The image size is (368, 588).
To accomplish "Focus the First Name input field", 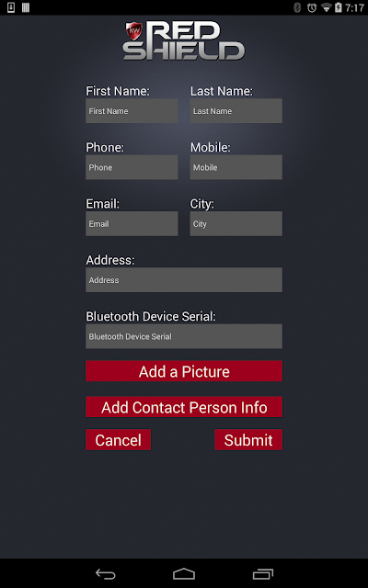I will tap(132, 110).
